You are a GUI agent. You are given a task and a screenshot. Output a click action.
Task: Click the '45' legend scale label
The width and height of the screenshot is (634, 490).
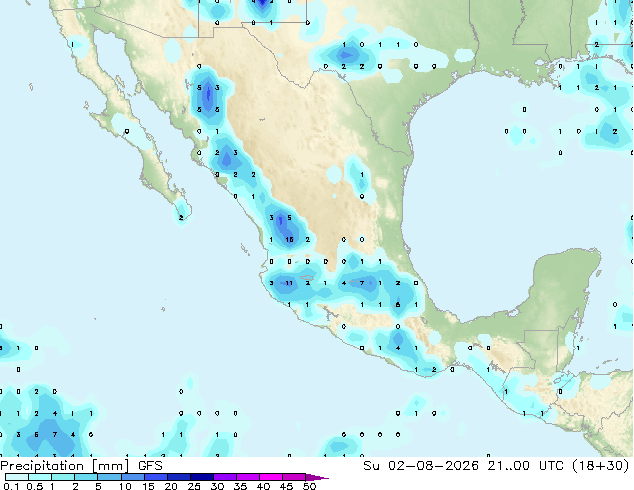point(286,486)
